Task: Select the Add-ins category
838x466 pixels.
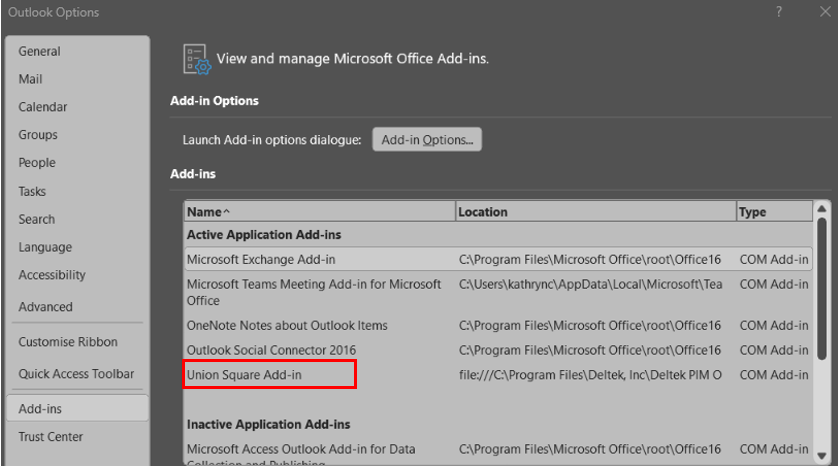Action: click(x=77, y=408)
